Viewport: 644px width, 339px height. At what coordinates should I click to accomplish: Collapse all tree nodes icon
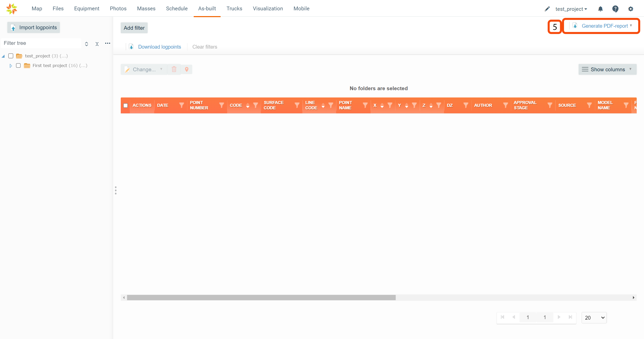tap(97, 44)
